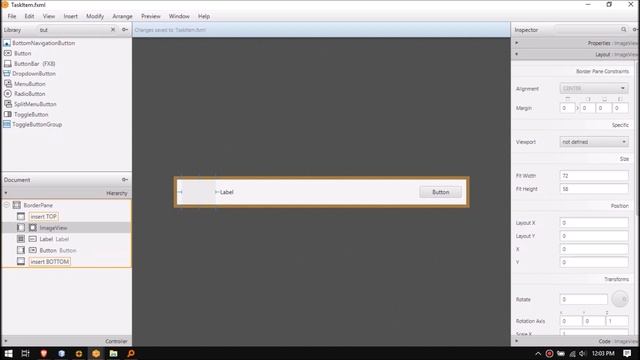Viewport: 640px width, 360px height.
Task: Click the Rotate input field
Action: click(x=584, y=299)
